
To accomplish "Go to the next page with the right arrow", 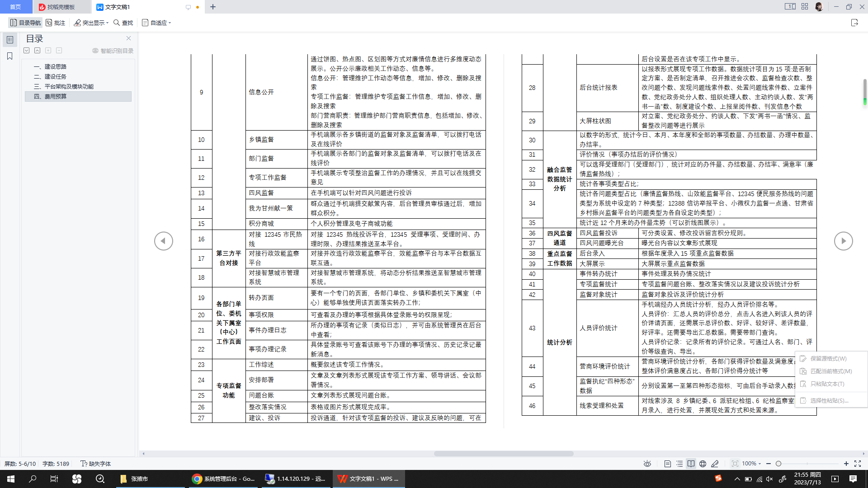I will [x=844, y=241].
